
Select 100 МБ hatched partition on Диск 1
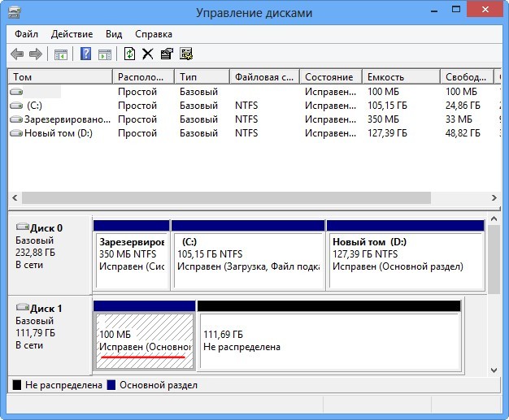point(145,335)
